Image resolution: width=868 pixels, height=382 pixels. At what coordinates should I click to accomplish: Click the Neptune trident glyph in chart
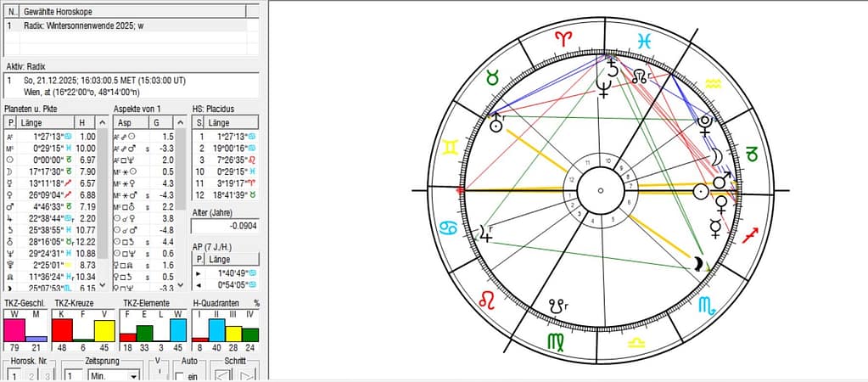pos(604,87)
